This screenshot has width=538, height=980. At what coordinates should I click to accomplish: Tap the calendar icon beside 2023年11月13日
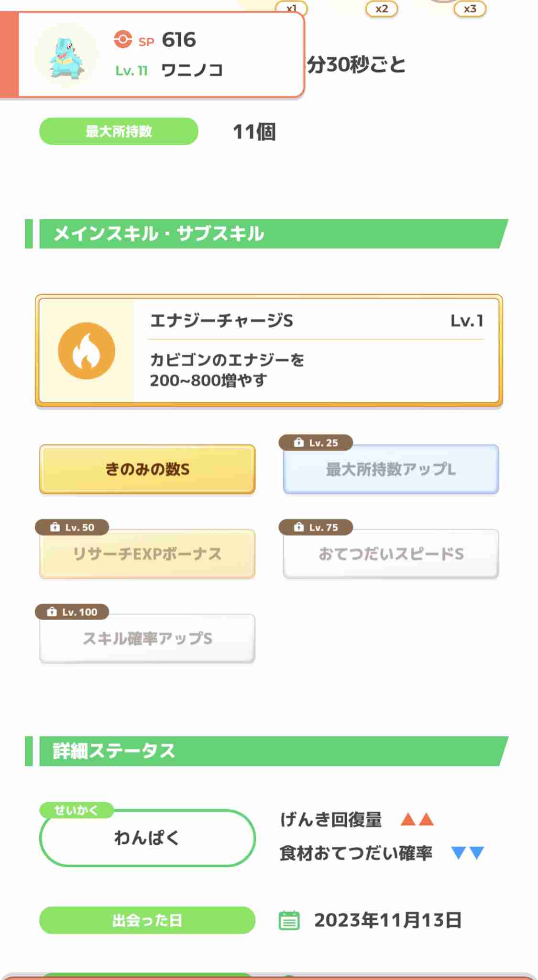pyautogui.click(x=289, y=920)
